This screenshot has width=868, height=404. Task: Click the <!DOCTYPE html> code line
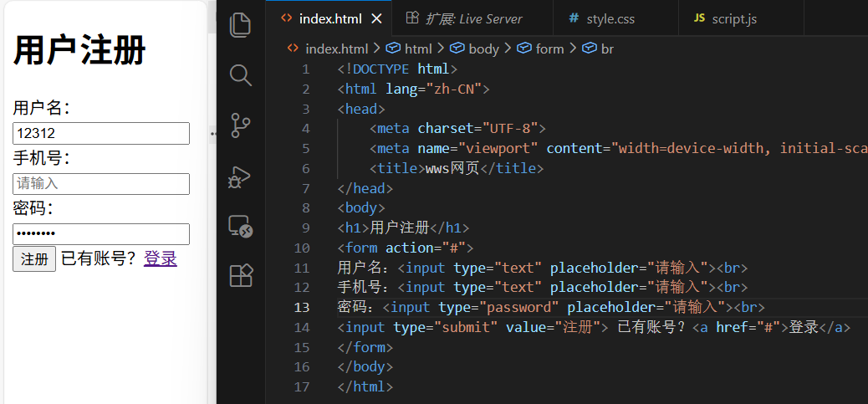(x=397, y=69)
